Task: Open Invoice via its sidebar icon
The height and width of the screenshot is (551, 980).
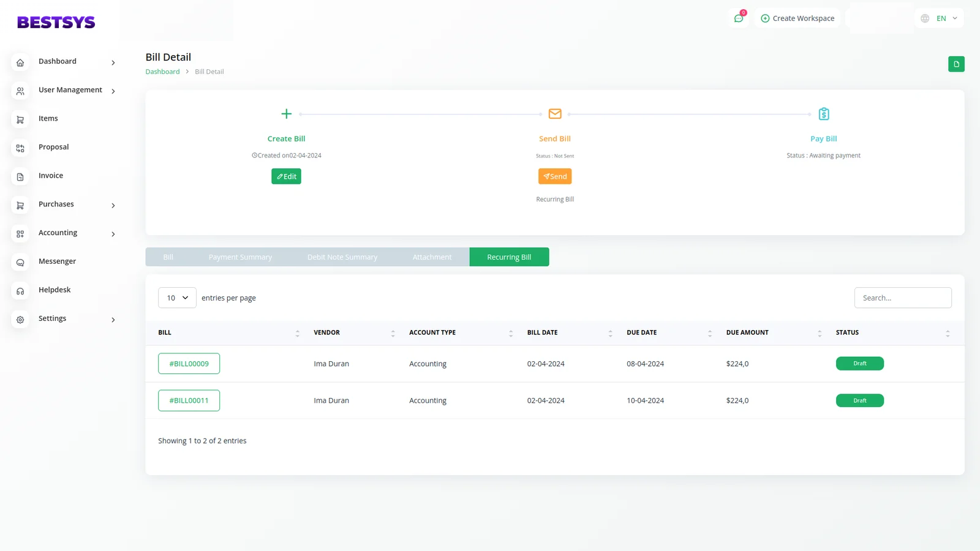Action: [20, 177]
